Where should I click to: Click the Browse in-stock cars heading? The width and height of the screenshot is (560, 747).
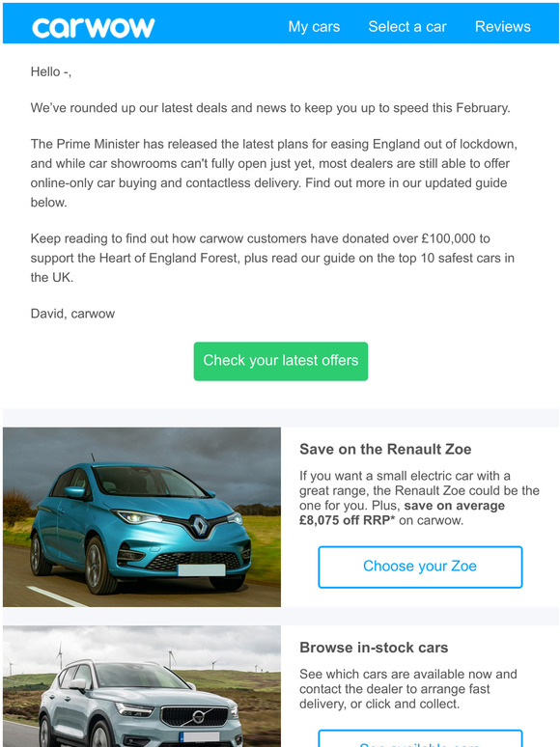click(x=374, y=648)
